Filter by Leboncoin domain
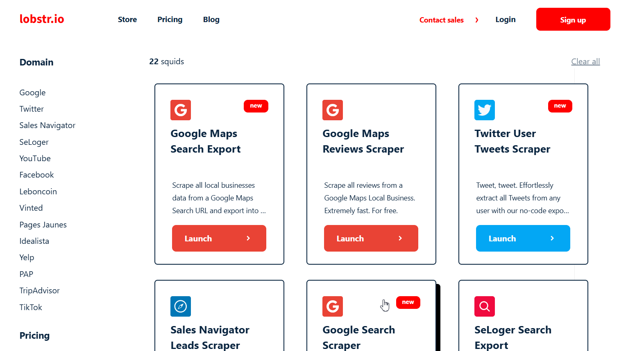 pyautogui.click(x=38, y=192)
